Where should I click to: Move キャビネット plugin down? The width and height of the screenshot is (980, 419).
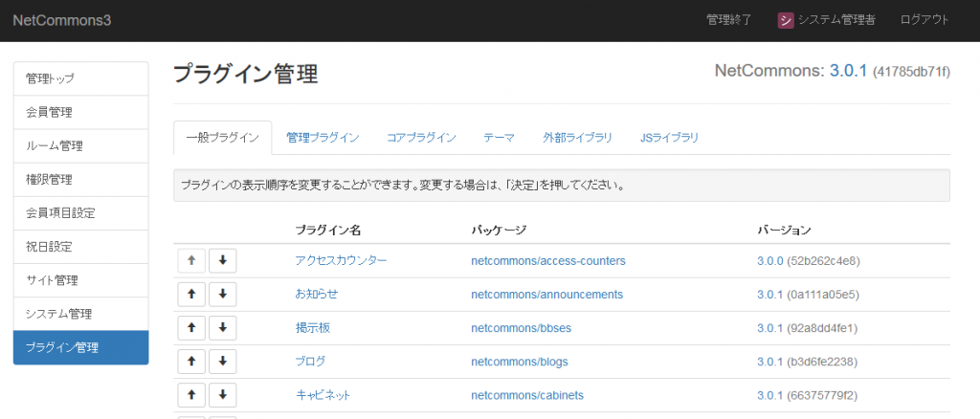222,395
